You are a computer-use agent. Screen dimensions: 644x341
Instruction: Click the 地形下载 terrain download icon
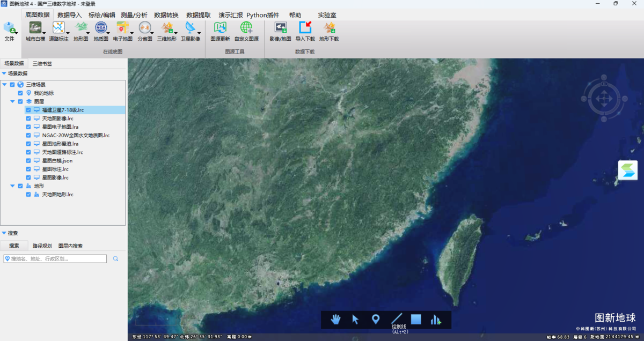click(329, 28)
